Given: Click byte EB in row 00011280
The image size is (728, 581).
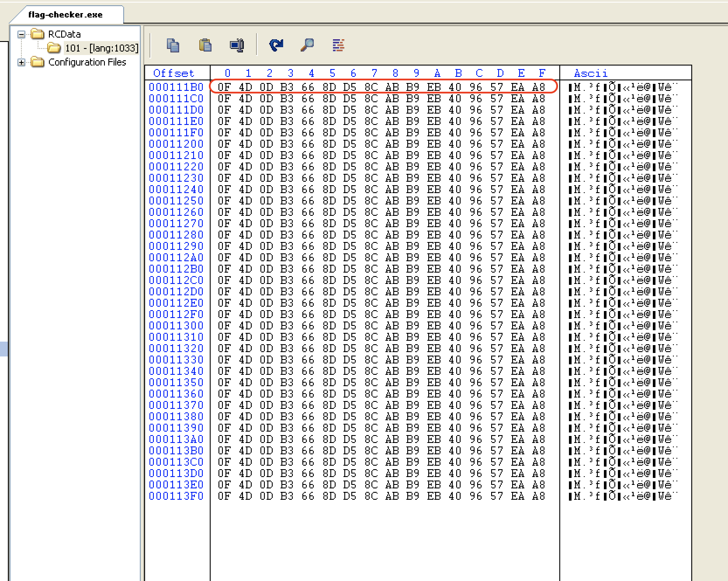Looking at the screenshot, I should tap(434, 235).
